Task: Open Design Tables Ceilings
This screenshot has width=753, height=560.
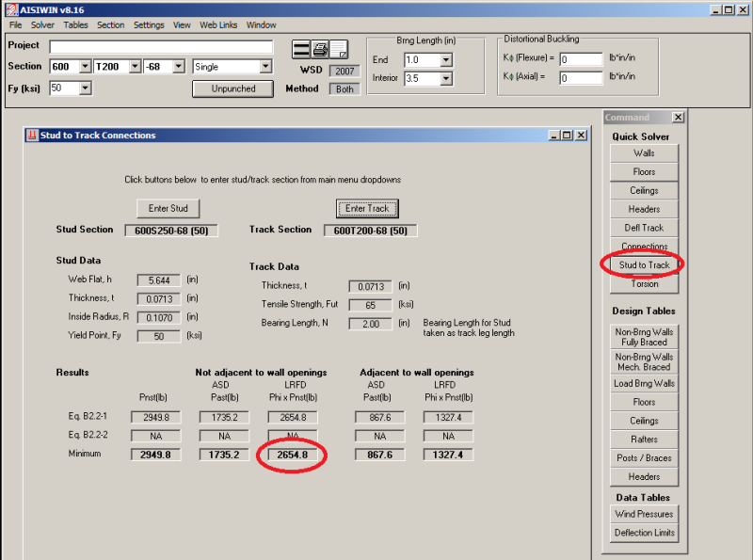Action: [x=644, y=421]
